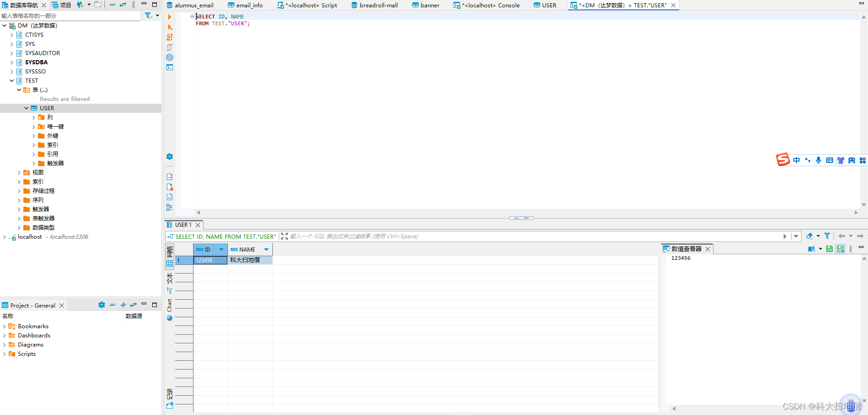Save the value with green disk icon
The height and width of the screenshot is (415, 868).
point(829,249)
